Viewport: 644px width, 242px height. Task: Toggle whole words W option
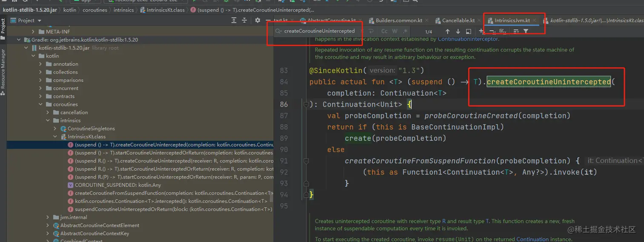point(395,31)
